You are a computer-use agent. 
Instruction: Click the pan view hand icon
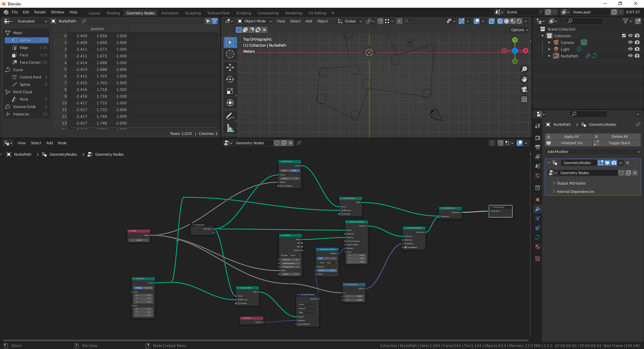pyautogui.click(x=524, y=79)
